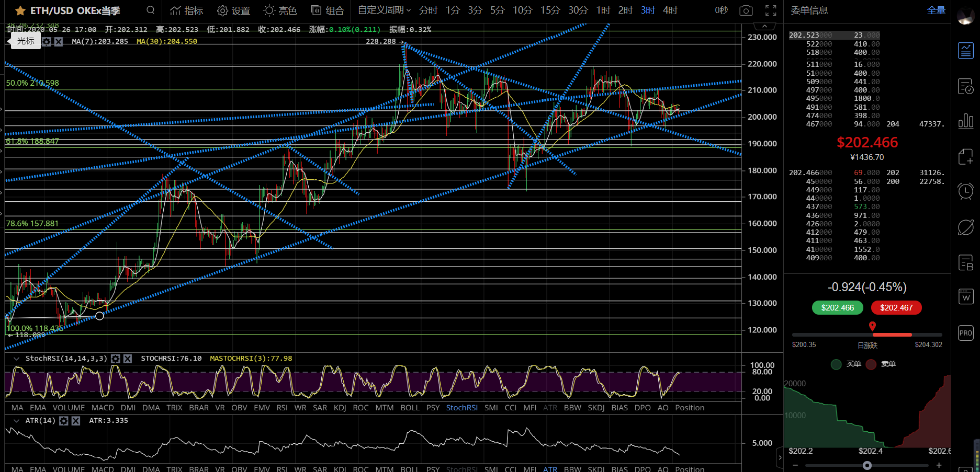The image size is (980, 472).
Task: Open StochRSI indicator settings gear
Action: point(116,359)
